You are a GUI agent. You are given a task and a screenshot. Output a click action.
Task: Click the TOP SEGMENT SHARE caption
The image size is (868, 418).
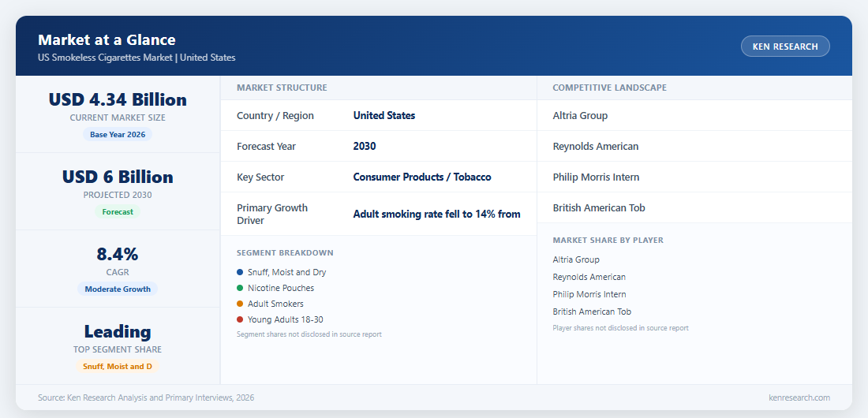click(118, 350)
